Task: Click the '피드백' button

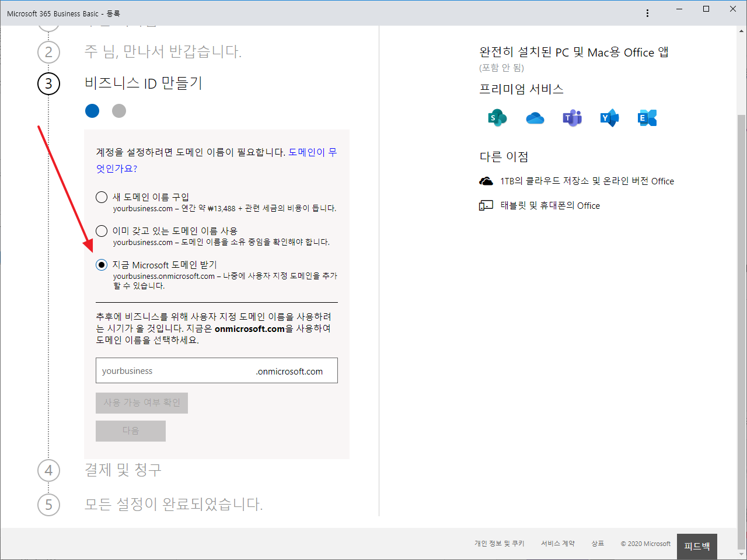Action: click(697, 547)
